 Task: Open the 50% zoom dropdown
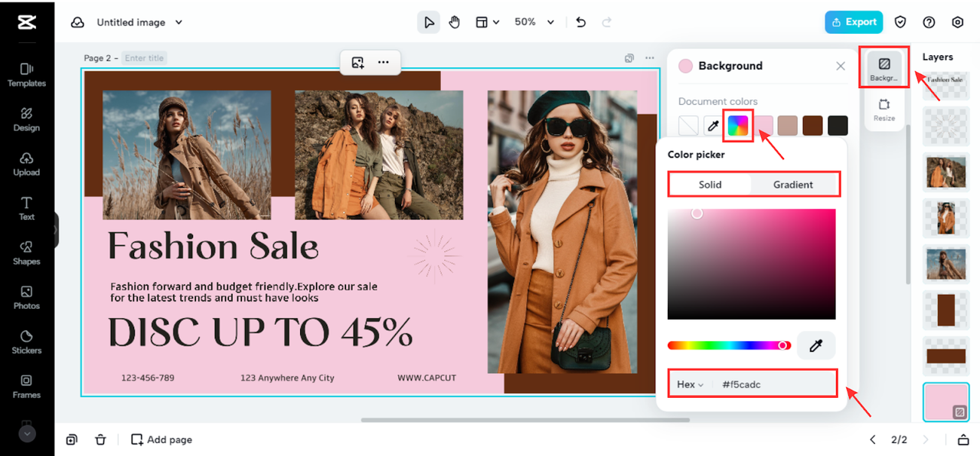534,22
